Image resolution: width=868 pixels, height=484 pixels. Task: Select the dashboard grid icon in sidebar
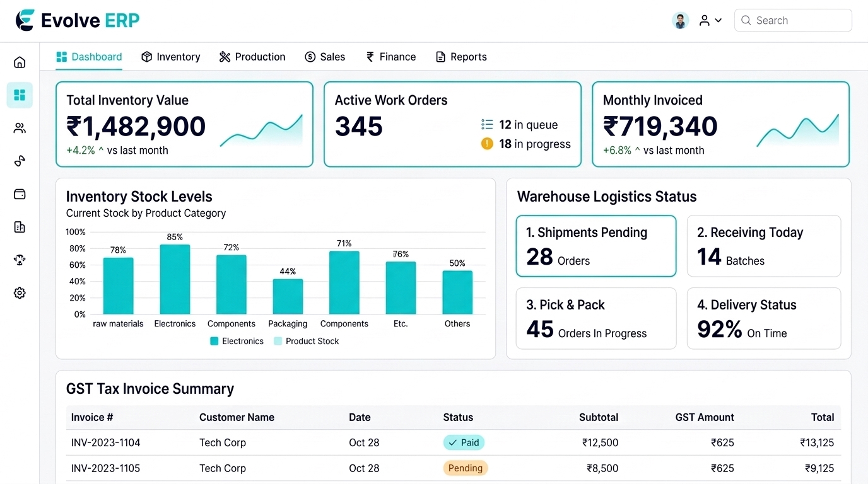coord(20,95)
